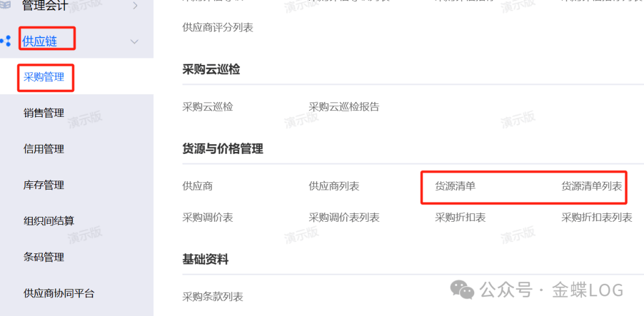
Task: Open 供应链 menu in sidebar
Action: [x=40, y=42]
